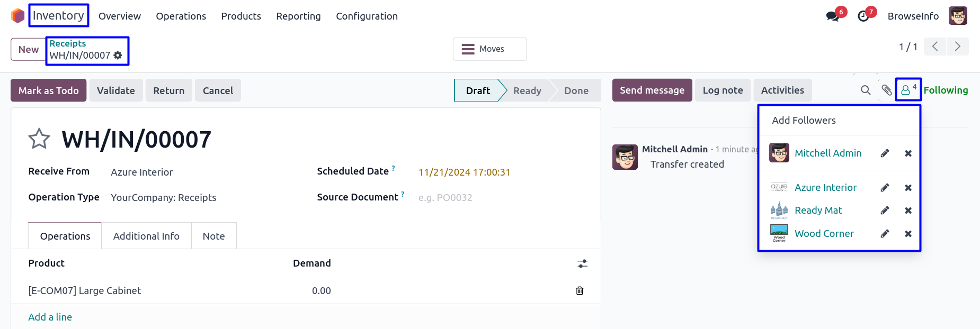
Task: Open the messages chat icon
Action: pyautogui.click(x=833, y=16)
